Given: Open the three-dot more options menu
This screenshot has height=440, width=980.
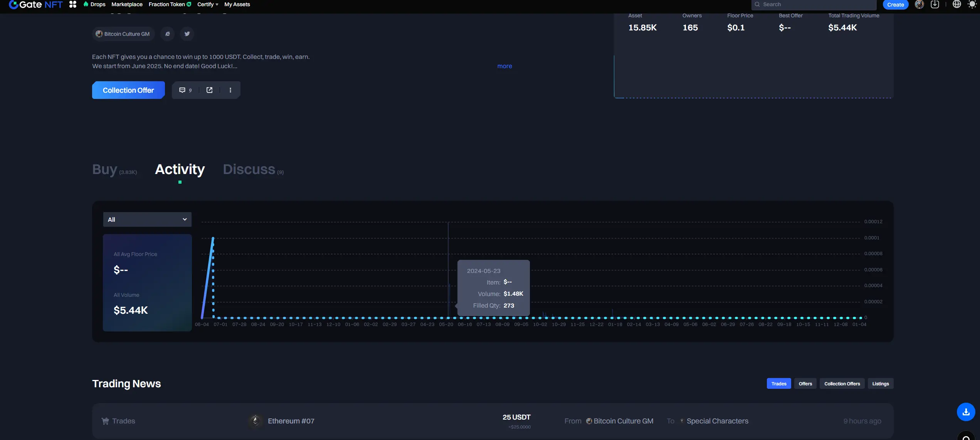Looking at the screenshot, I should (230, 90).
